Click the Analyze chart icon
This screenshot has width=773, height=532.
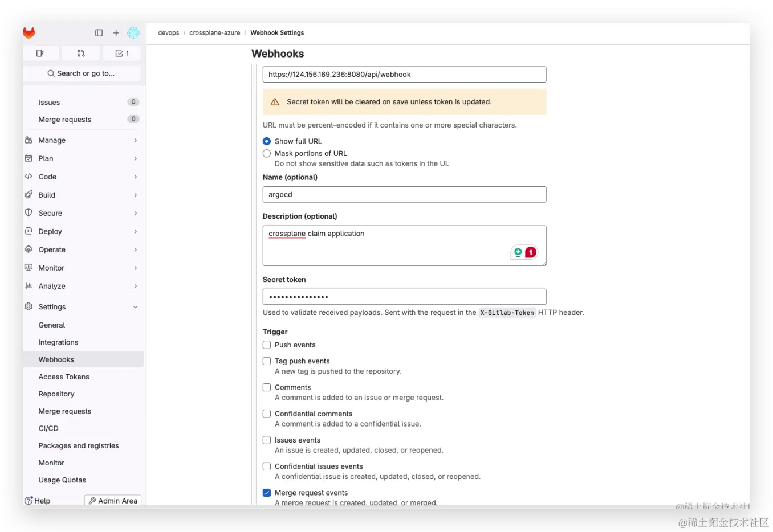[29, 286]
